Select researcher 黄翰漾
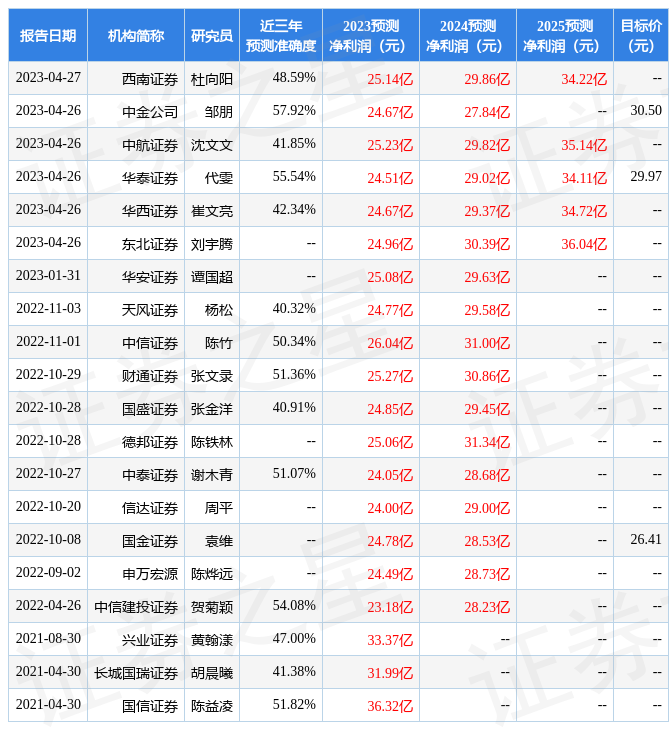Image resolution: width=669 pixels, height=730 pixels. (x=212, y=640)
